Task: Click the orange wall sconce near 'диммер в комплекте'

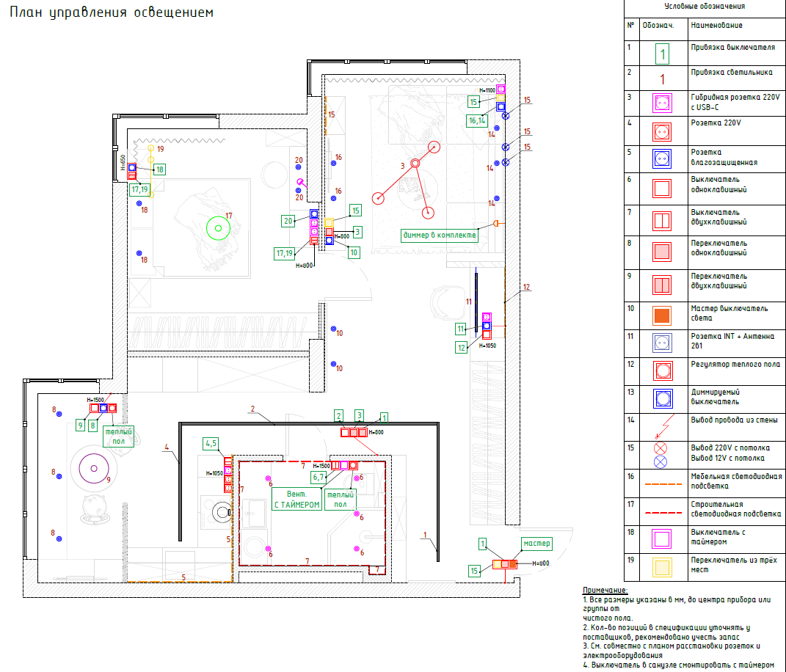Action: pos(496,224)
